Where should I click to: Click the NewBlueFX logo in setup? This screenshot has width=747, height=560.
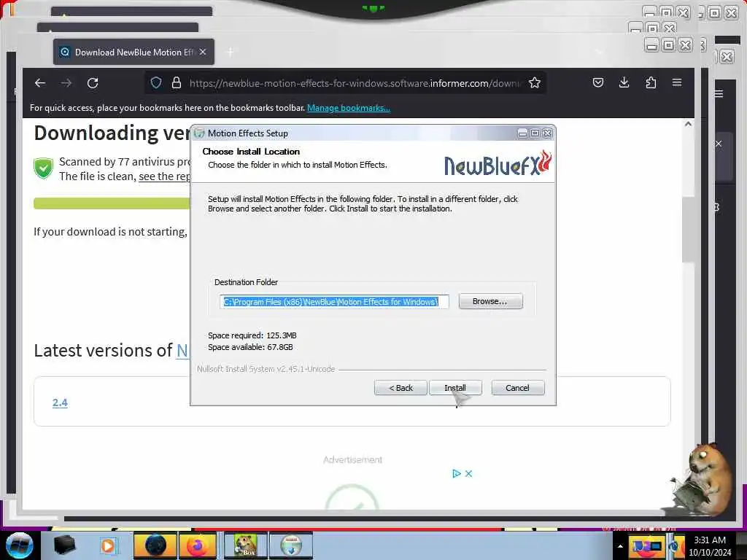coord(498,163)
